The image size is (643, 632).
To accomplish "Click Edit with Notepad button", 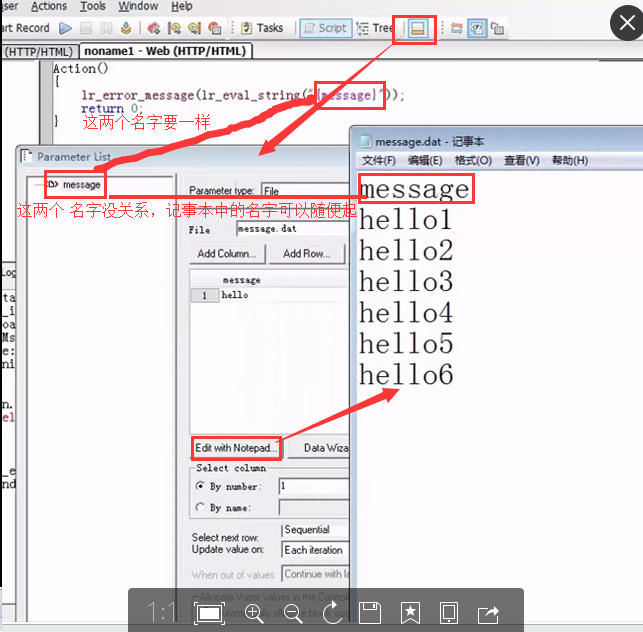I will (x=236, y=448).
